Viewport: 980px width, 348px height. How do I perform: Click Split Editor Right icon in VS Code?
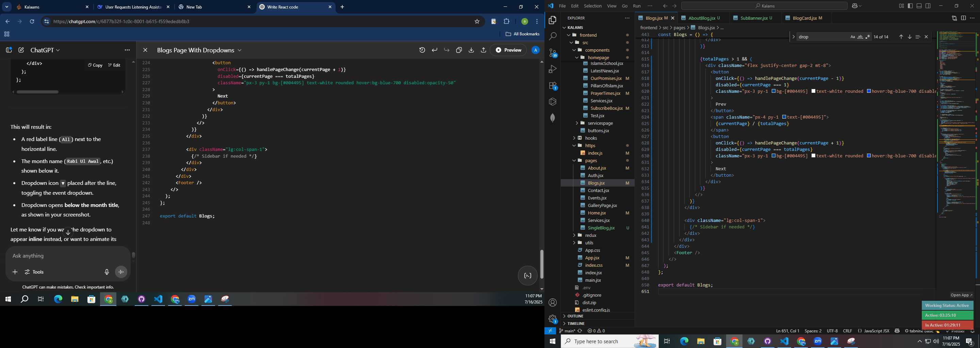(963, 18)
